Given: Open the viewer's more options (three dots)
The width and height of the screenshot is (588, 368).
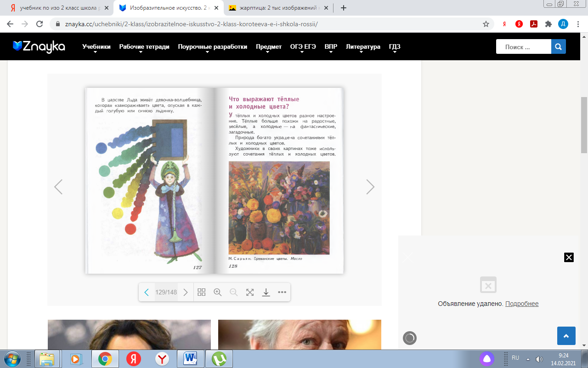Looking at the screenshot, I should (x=282, y=292).
